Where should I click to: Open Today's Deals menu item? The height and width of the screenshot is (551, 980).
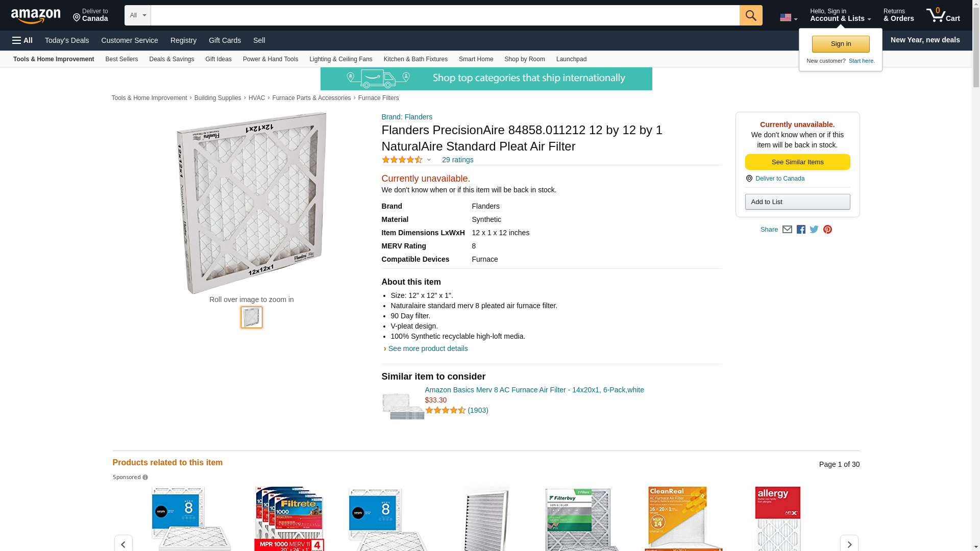(x=67, y=40)
